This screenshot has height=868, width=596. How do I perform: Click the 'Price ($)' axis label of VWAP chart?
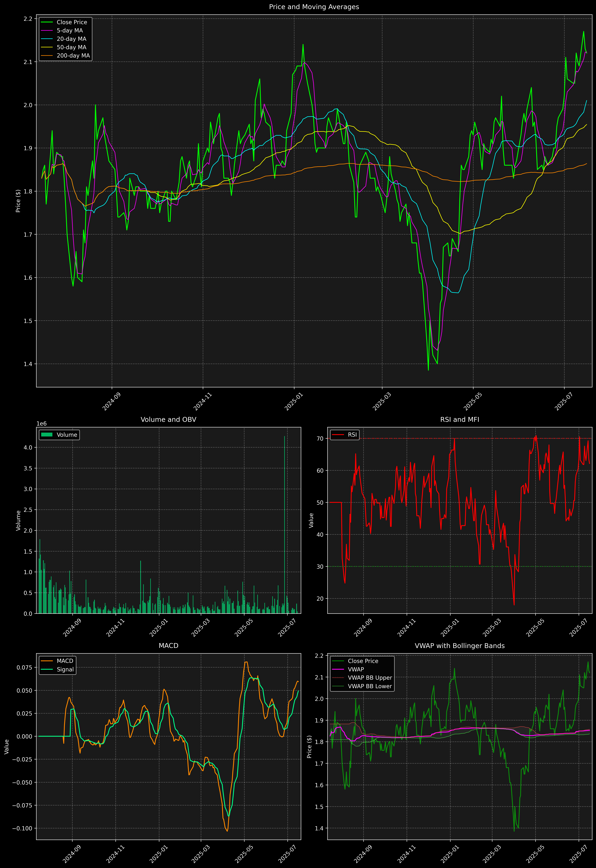coord(309,747)
